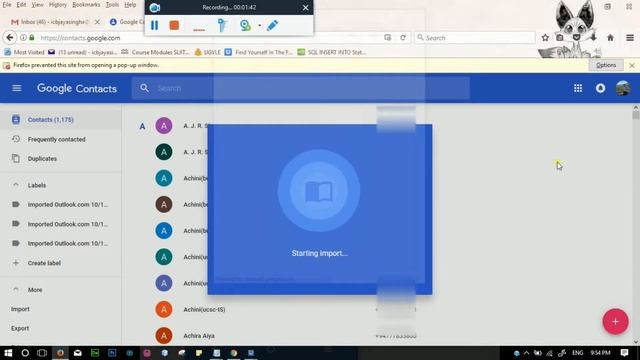Open the Firefox hamburger menu
Screen dimensions: 640x360
[x=630, y=38]
